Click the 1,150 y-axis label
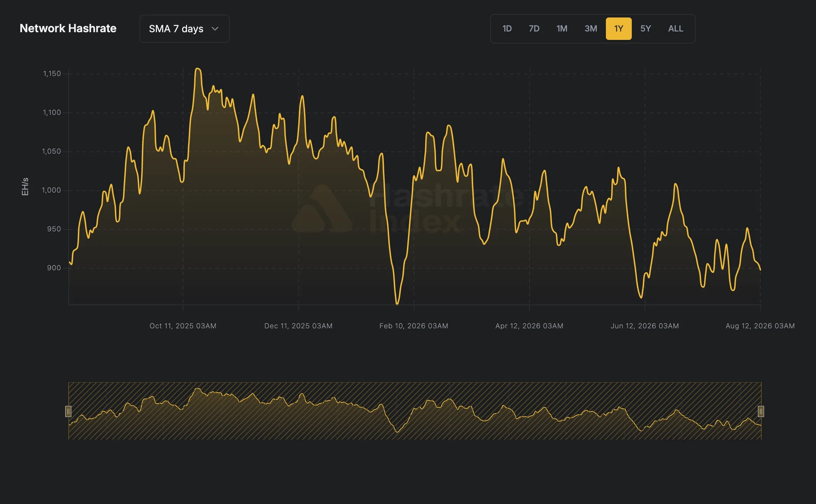Image resolution: width=816 pixels, height=504 pixels. [52, 73]
